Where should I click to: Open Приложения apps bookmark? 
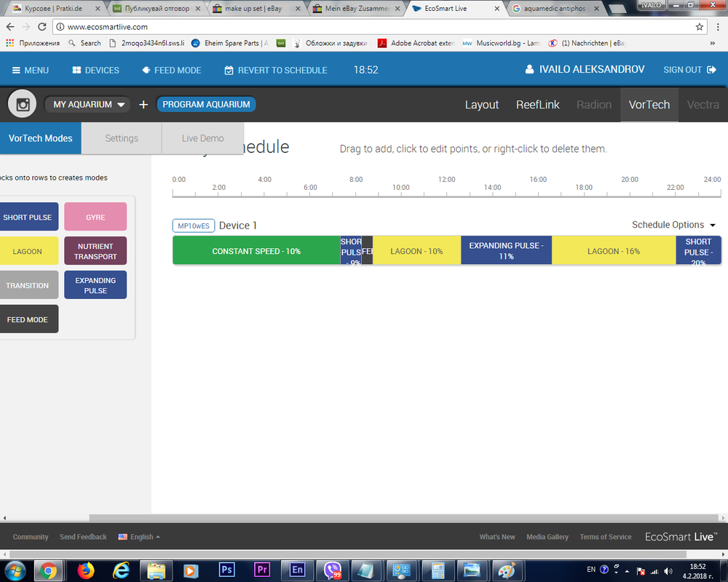(x=33, y=43)
